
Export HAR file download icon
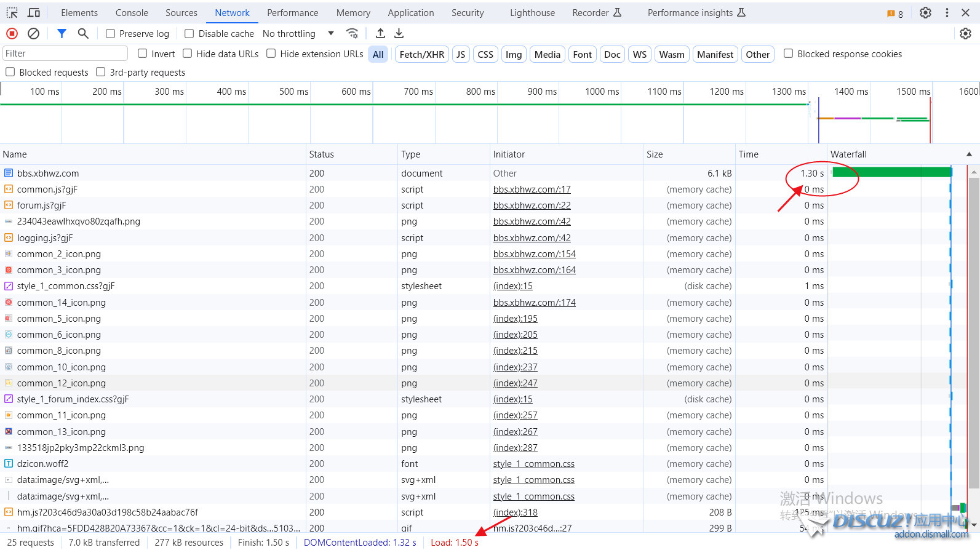[x=399, y=33]
